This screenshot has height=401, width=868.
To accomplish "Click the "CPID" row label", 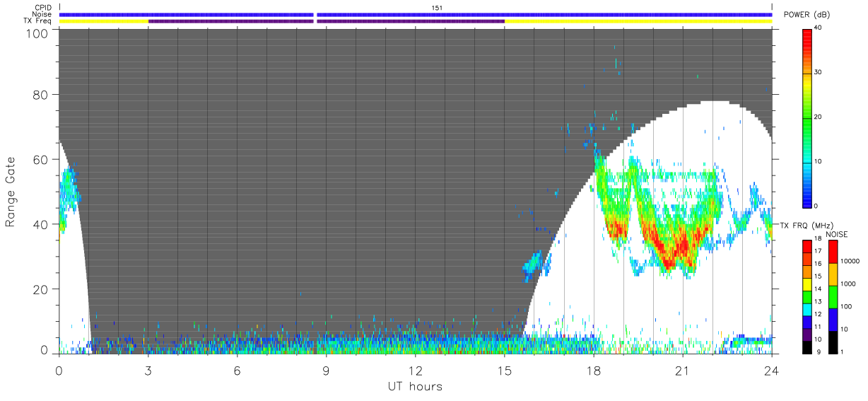I will pos(44,7).
